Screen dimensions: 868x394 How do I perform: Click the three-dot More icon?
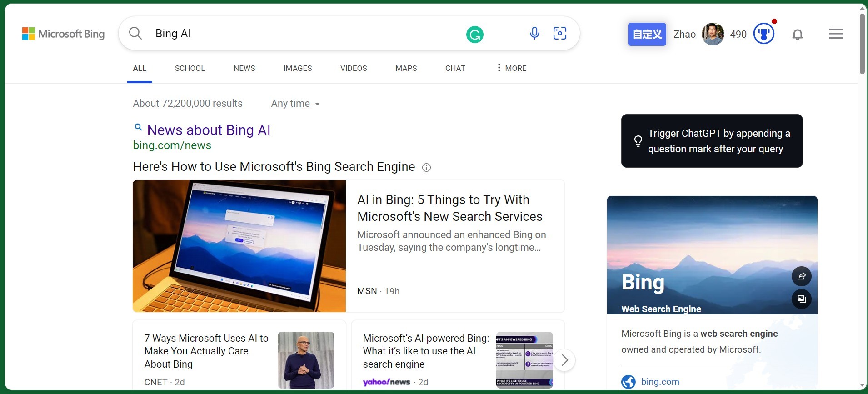pos(499,68)
